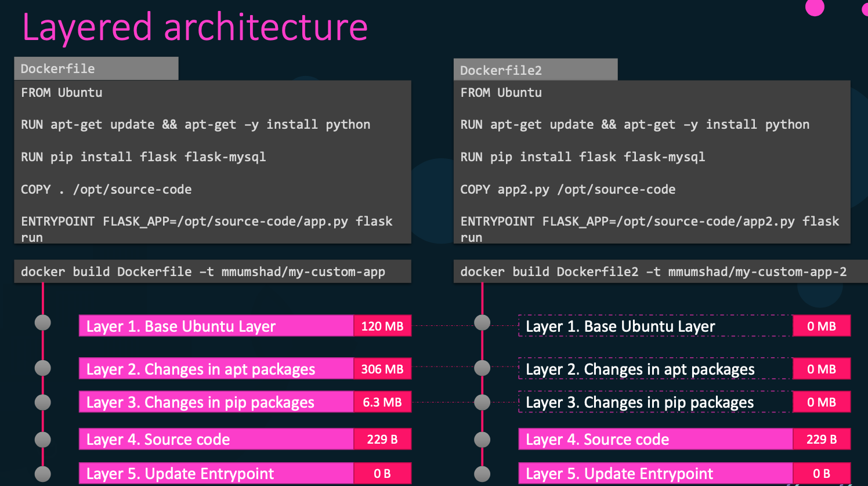Click '0 B' size under my-custom-app-2 build
The height and width of the screenshot is (486, 868).
[x=822, y=473]
